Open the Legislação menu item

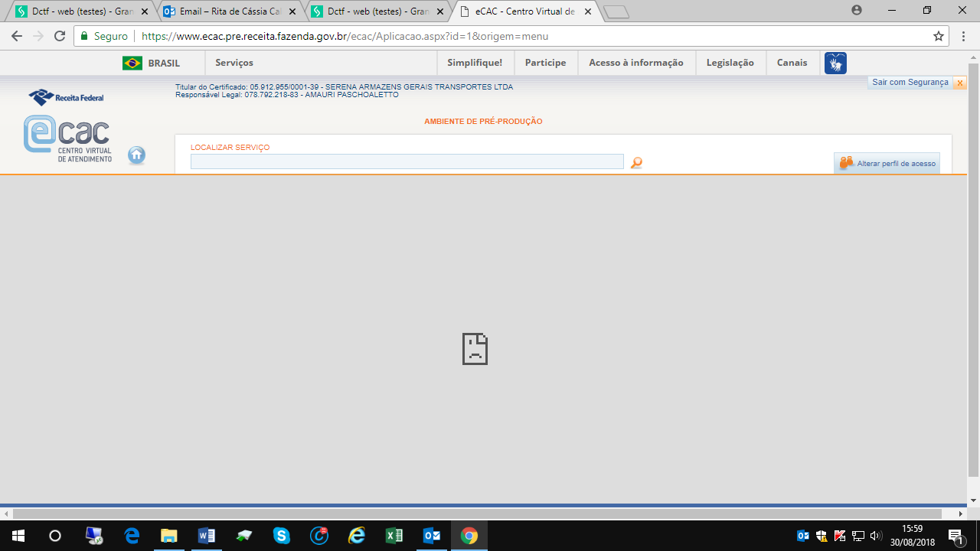point(730,63)
